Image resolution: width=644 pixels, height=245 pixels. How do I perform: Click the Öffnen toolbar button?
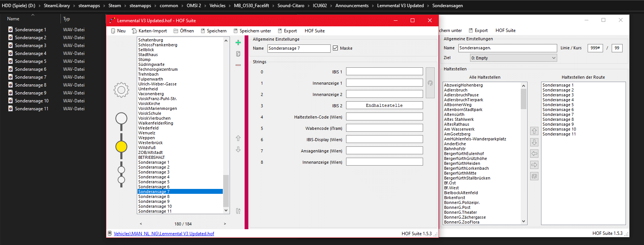tap(184, 31)
